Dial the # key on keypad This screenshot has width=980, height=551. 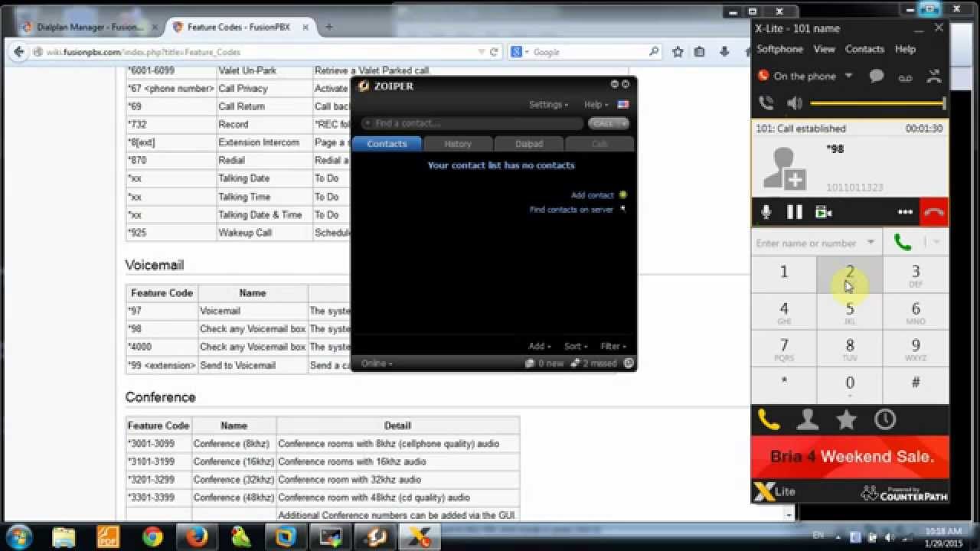[x=916, y=385]
